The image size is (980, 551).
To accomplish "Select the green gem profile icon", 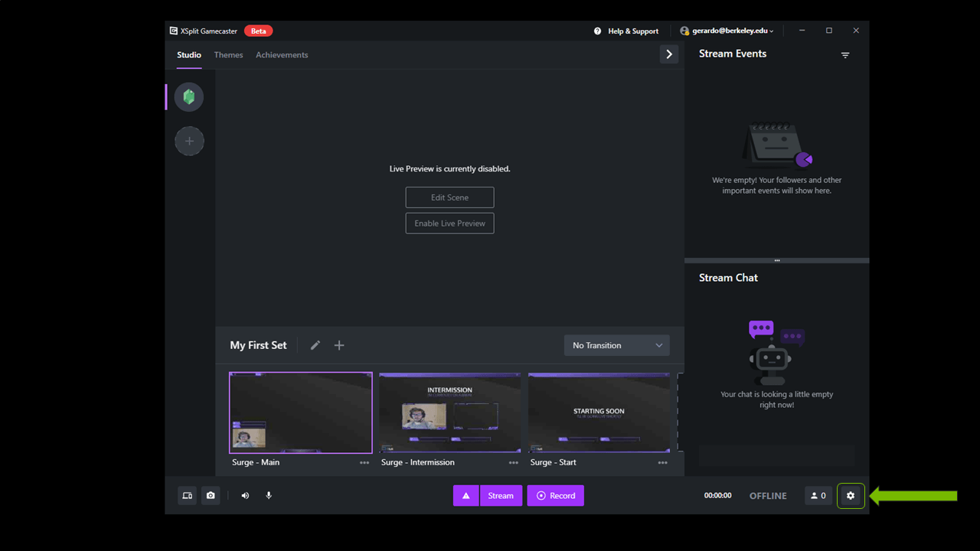I will (x=189, y=97).
